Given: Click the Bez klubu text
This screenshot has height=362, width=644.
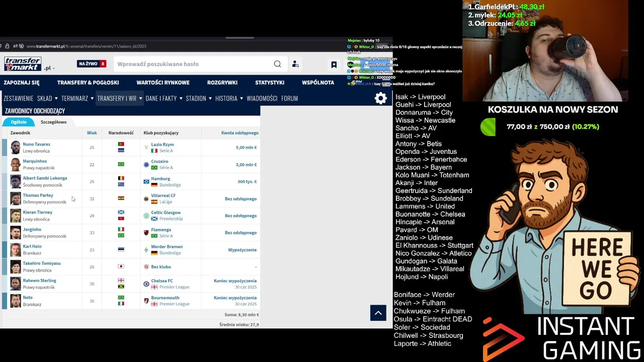Looking at the screenshot, I should coord(161,266).
